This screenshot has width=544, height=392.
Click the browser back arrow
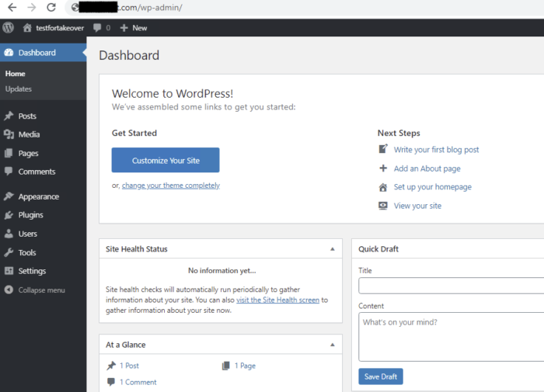point(12,7)
